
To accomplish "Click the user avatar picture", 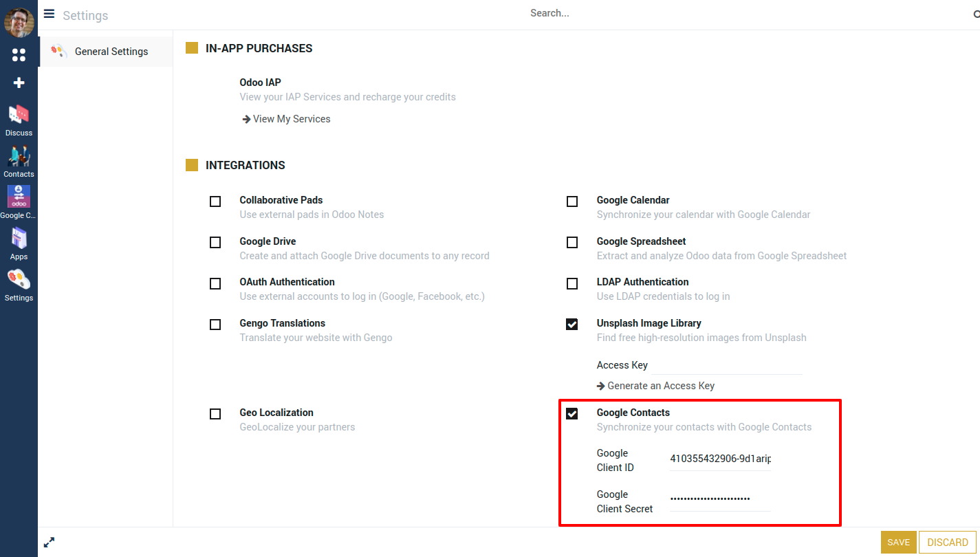I will pyautogui.click(x=19, y=23).
